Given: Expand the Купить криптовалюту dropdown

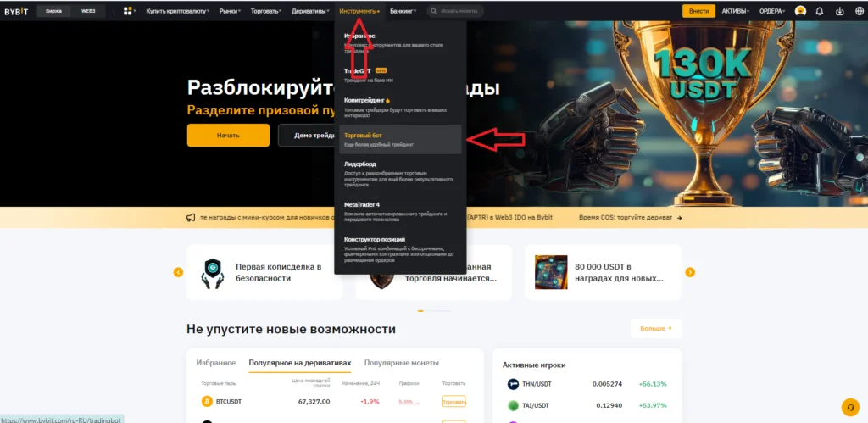Looking at the screenshot, I should pyautogui.click(x=178, y=11).
